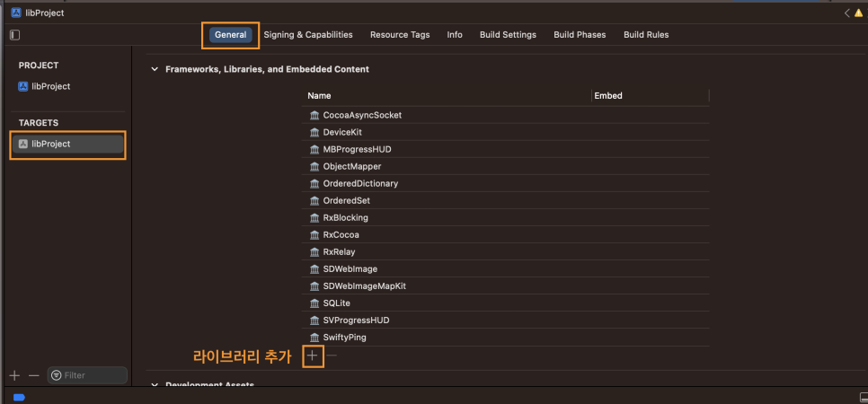Click the RxCocoa library icon
The image size is (868, 404).
pyautogui.click(x=314, y=234)
